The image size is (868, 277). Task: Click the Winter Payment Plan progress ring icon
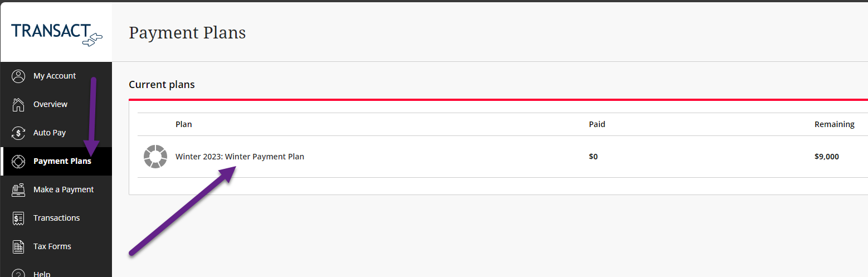point(155,157)
